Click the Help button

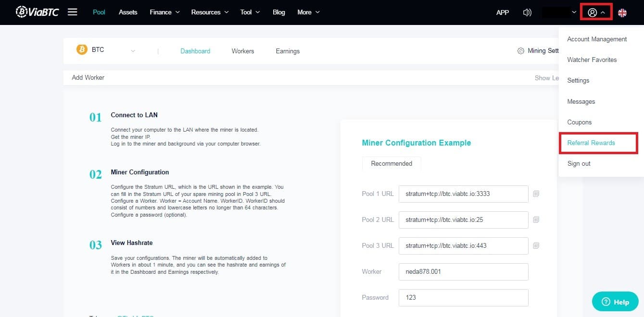click(x=615, y=302)
